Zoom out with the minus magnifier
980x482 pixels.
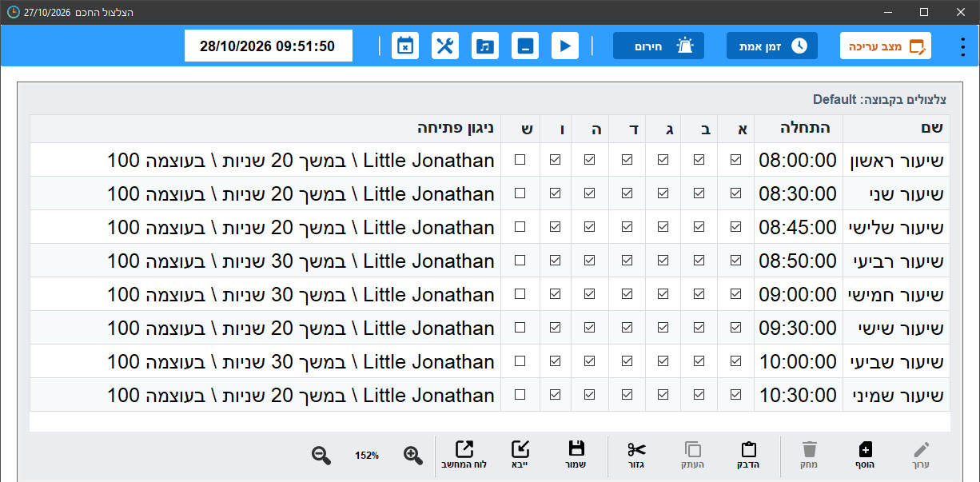(321, 456)
